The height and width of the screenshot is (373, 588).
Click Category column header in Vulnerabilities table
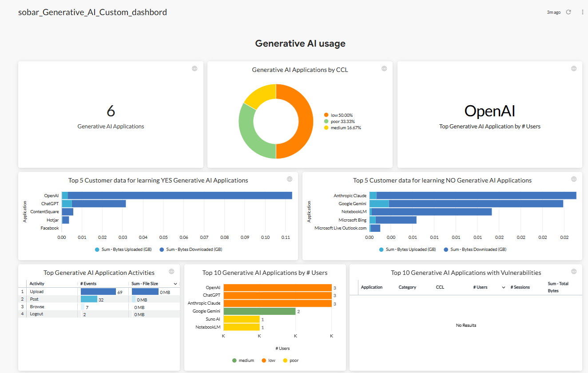click(407, 287)
